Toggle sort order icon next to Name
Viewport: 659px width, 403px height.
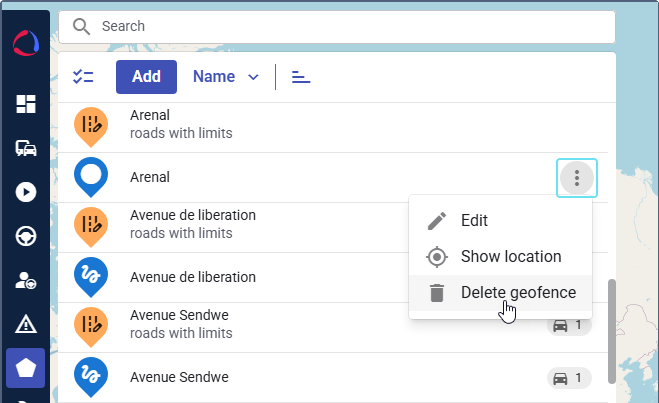(x=301, y=77)
